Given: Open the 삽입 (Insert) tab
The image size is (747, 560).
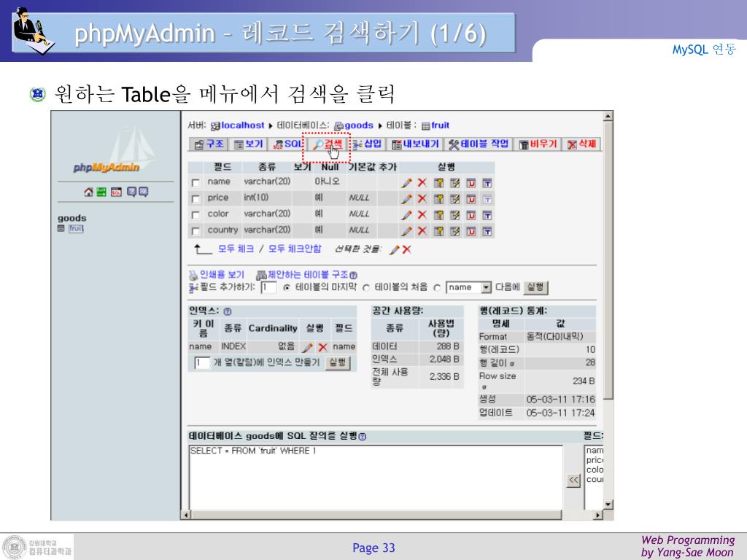Looking at the screenshot, I should point(368,144).
